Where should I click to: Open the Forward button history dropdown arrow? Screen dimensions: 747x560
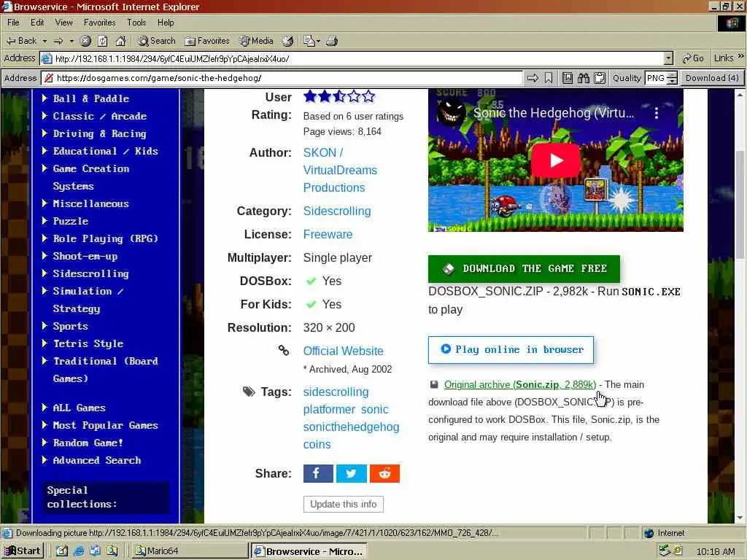71,41
